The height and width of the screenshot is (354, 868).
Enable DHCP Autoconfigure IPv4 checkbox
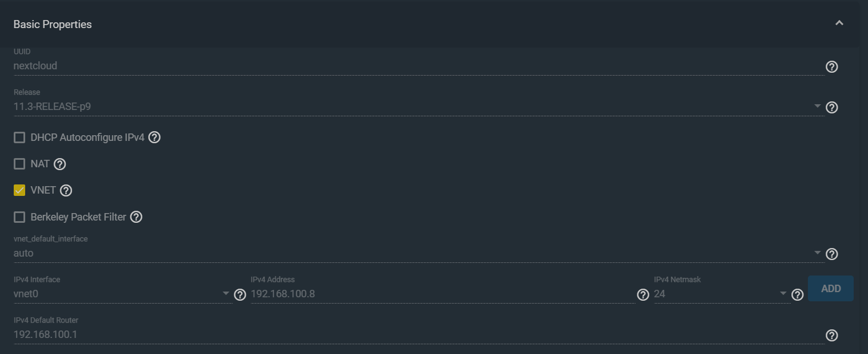coord(19,137)
